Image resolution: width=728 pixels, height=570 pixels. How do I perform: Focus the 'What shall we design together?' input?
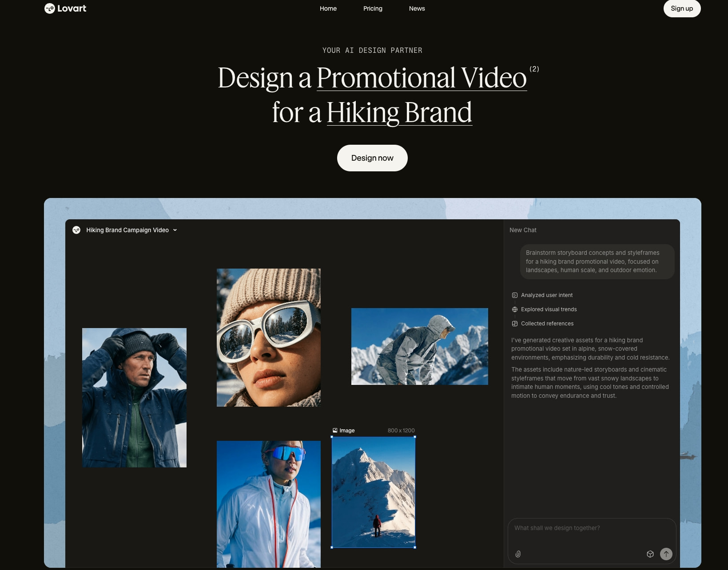[x=592, y=528]
